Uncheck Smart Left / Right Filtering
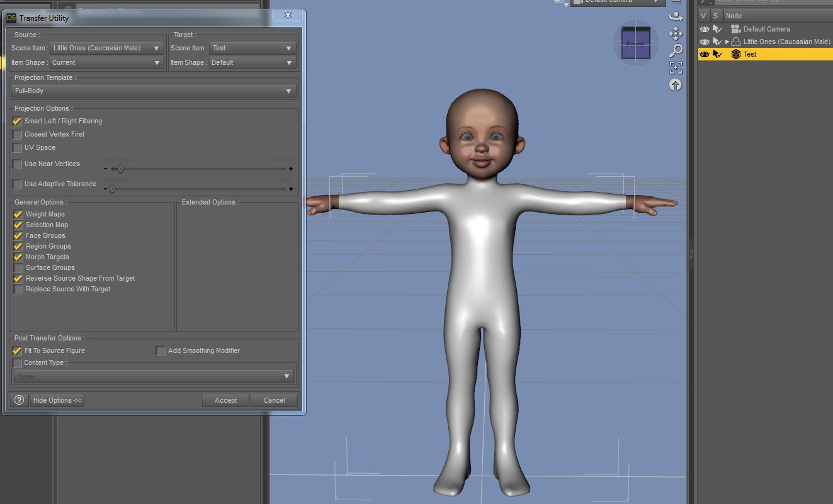 (17, 121)
